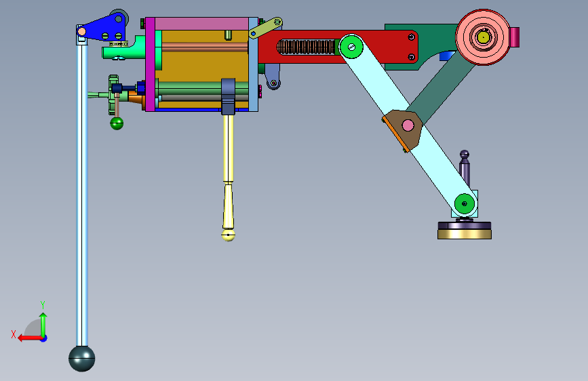Select the yellow ball at the hanging rod's tip
Image resolution: width=588 pixels, height=381 pixels.
tap(228, 235)
